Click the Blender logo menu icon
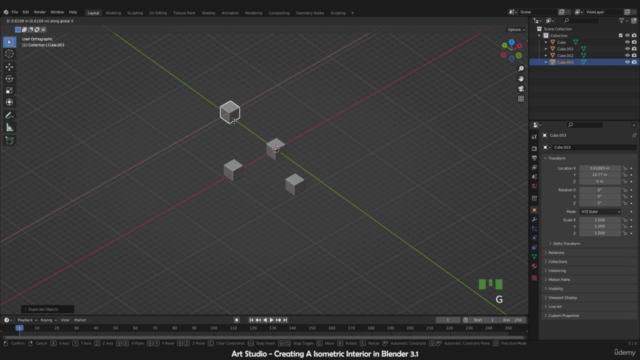The image size is (640, 360). coord(6,12)
